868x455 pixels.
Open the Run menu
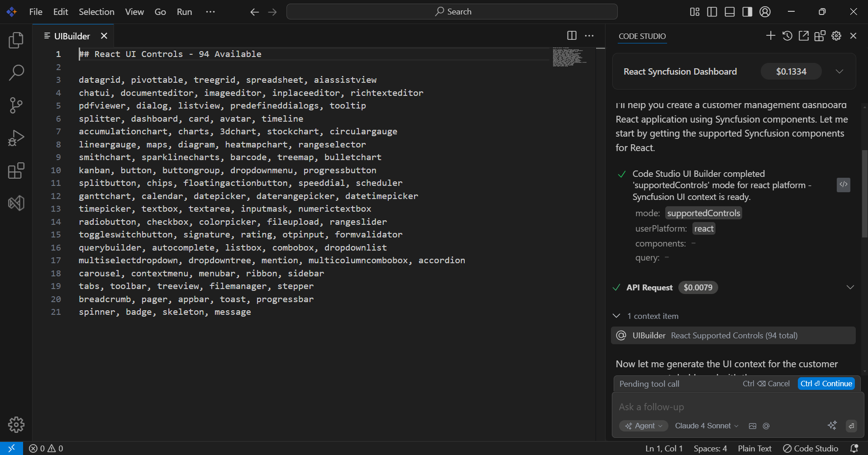184,12
